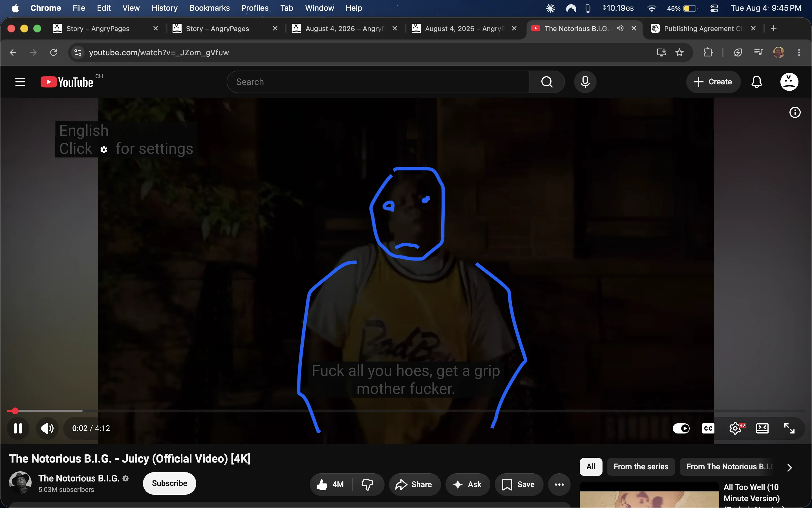Viewport: 812px width, 508px height.
Task: Open The Notorious B.I.G. channel name link
Action: pos(79,478)
